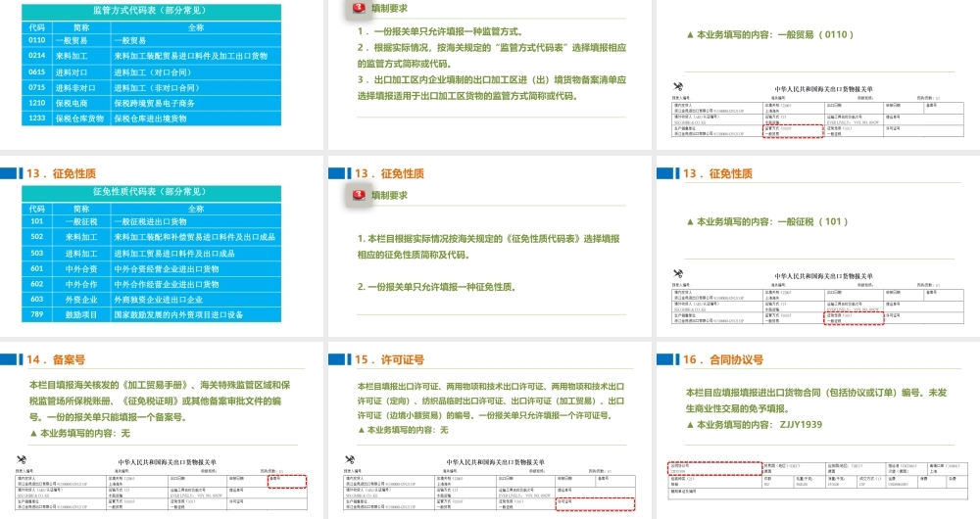Click the 中外合作 cell

point(81,284)
